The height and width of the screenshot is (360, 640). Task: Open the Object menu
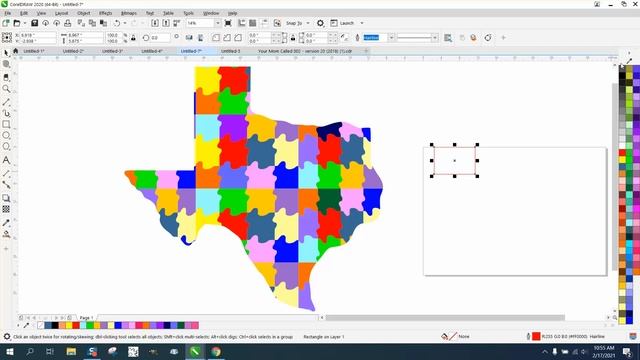tap(83, 13)
